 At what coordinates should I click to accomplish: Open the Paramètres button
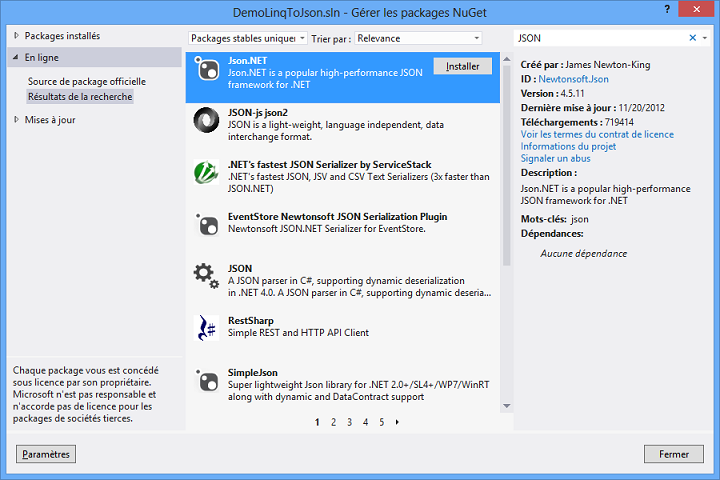point(46,454)
